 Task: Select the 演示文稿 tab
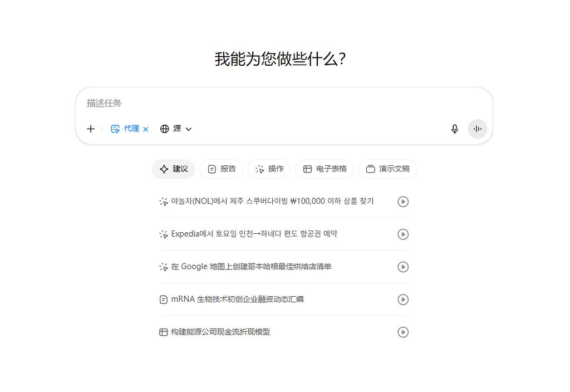click(x=387, y=169)
